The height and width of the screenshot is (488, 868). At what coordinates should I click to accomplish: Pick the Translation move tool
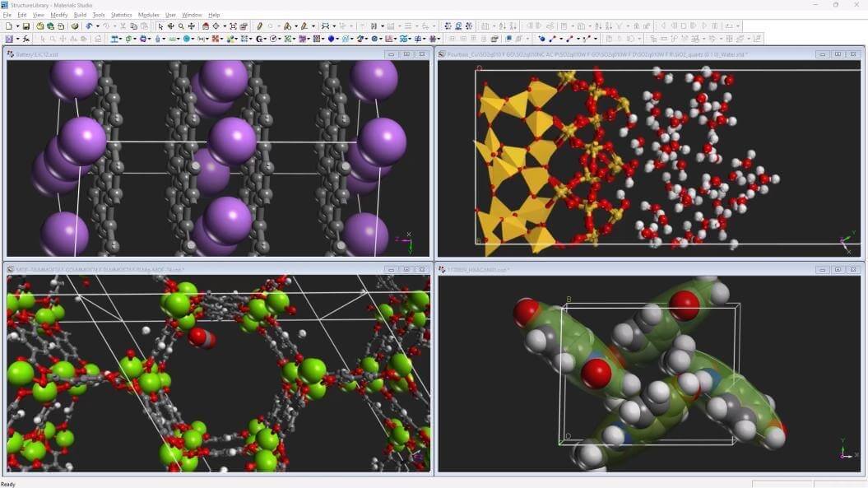pyautogui.click(x=192, y=26)
